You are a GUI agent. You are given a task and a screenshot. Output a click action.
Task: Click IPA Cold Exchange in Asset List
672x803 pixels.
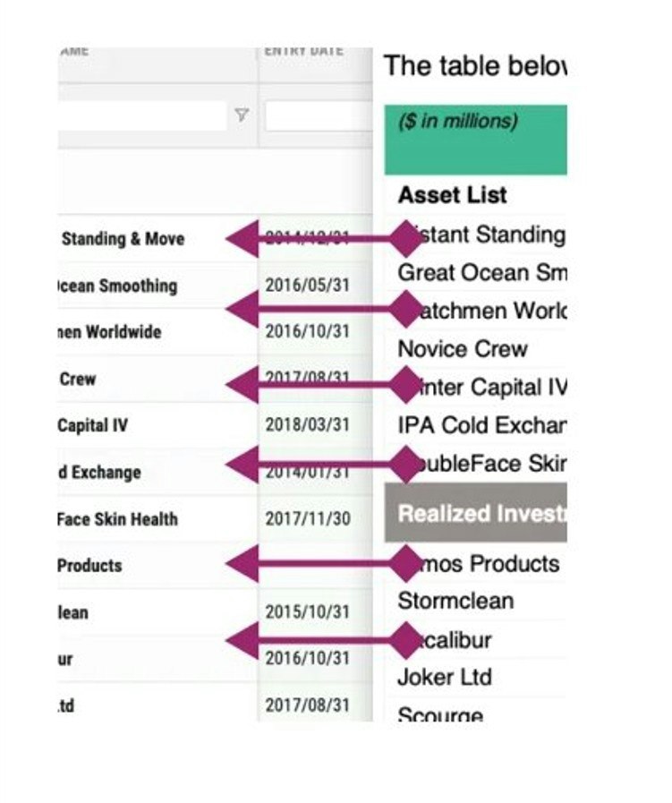point(482,425)
